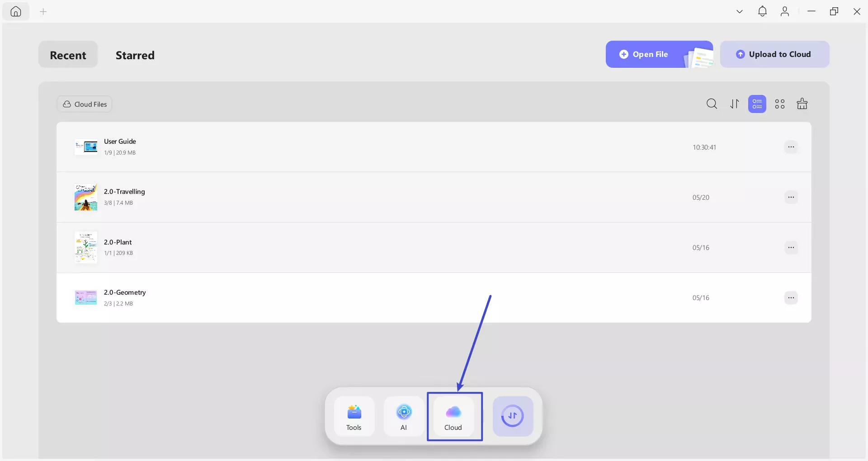Screen dimensions: 868x461
Task: Click the Open File button
Action: pos(660,54)
